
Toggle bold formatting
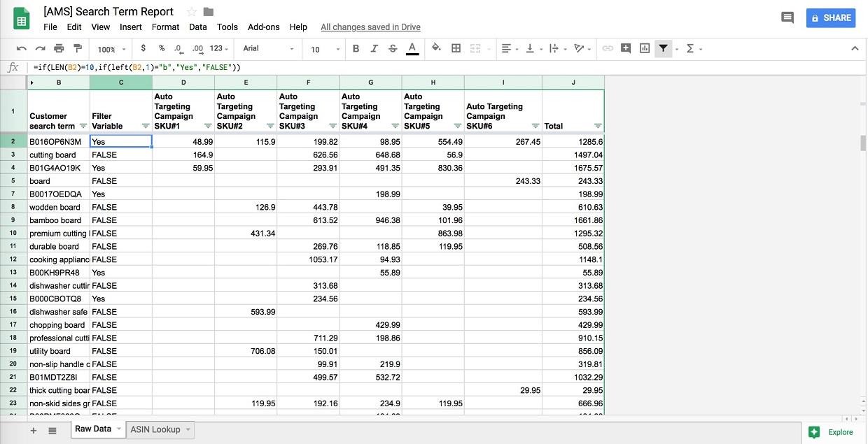(x=356, y=48)
